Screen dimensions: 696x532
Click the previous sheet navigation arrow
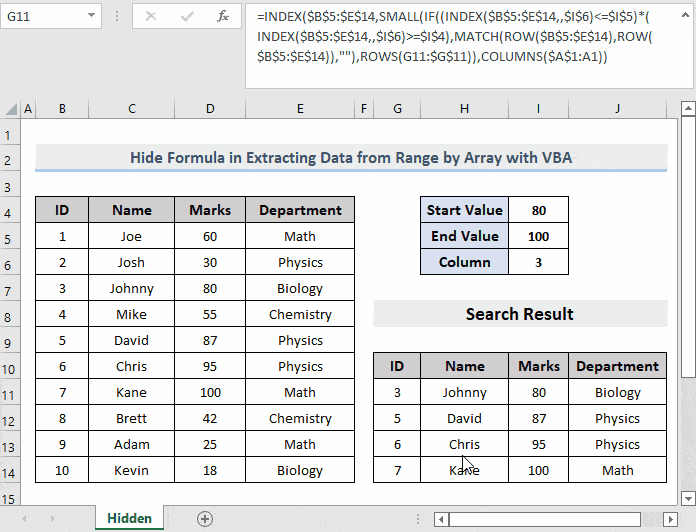tap(24, 518)
